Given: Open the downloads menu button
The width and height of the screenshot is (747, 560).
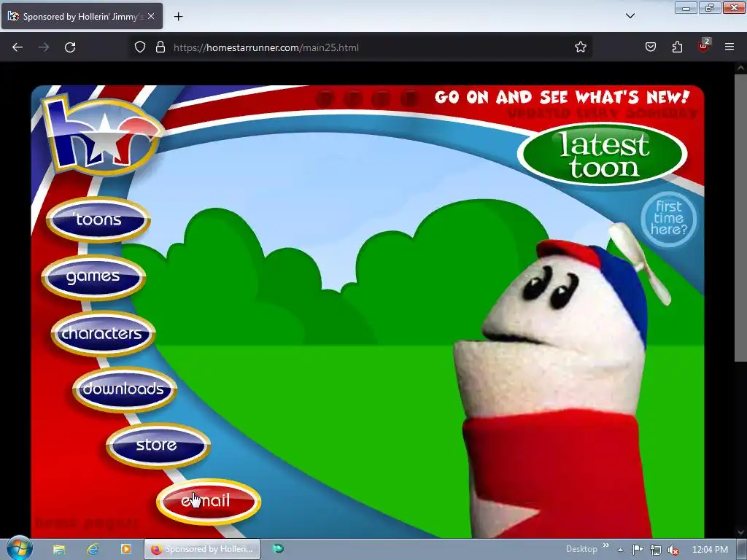Looking at the screenshot, I should (x=124, y=389).
